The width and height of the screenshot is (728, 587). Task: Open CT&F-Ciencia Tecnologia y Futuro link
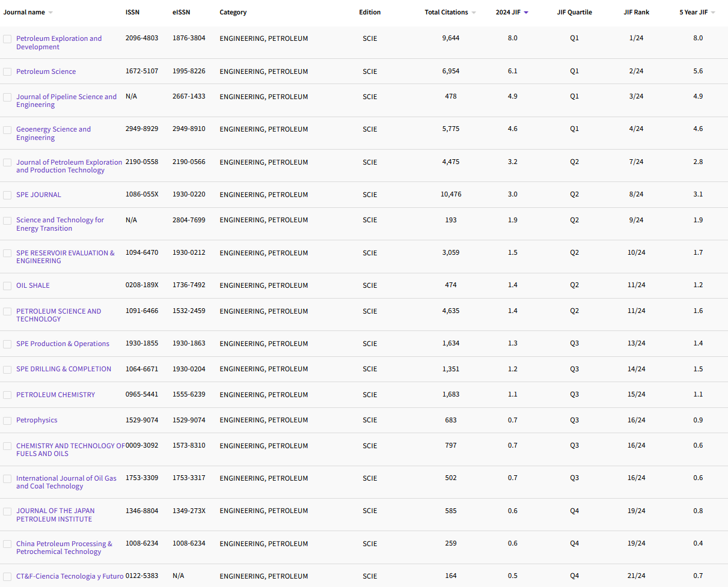[70, 576]
